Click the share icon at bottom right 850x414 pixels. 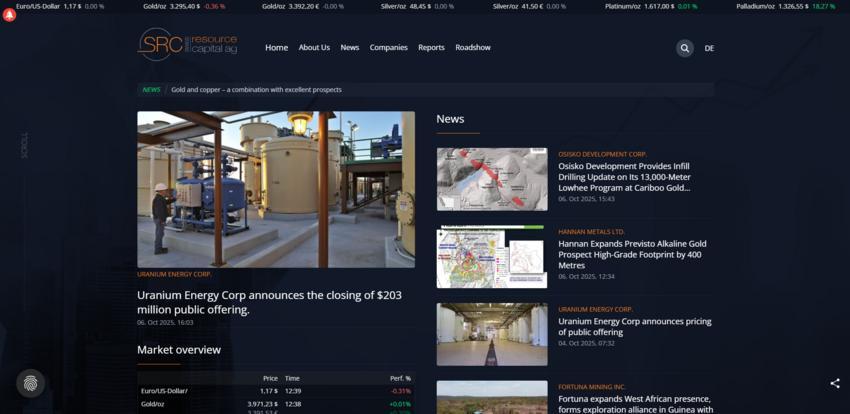pyautogui.click(x=834, y=383)
